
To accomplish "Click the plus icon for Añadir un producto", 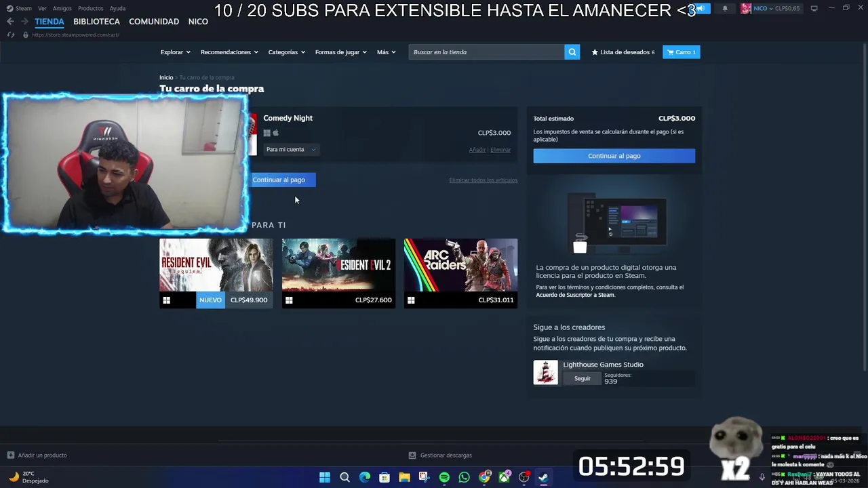I will (x=10, y=455).
